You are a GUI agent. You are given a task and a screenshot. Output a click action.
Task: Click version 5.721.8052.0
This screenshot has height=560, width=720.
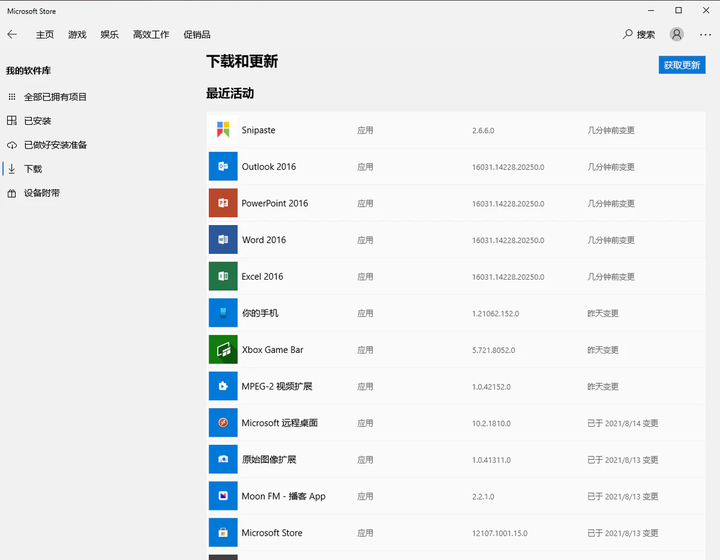pyautogui.click(x=494, y=350)
